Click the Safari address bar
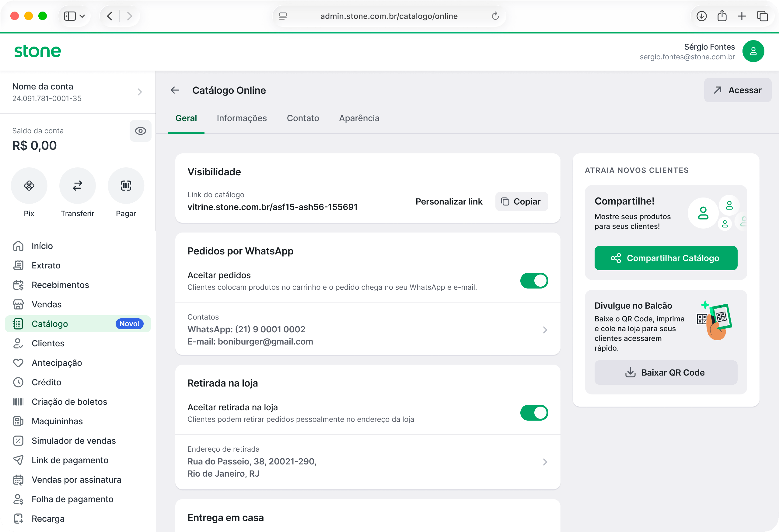779x532 pixels. click(389, 16)
